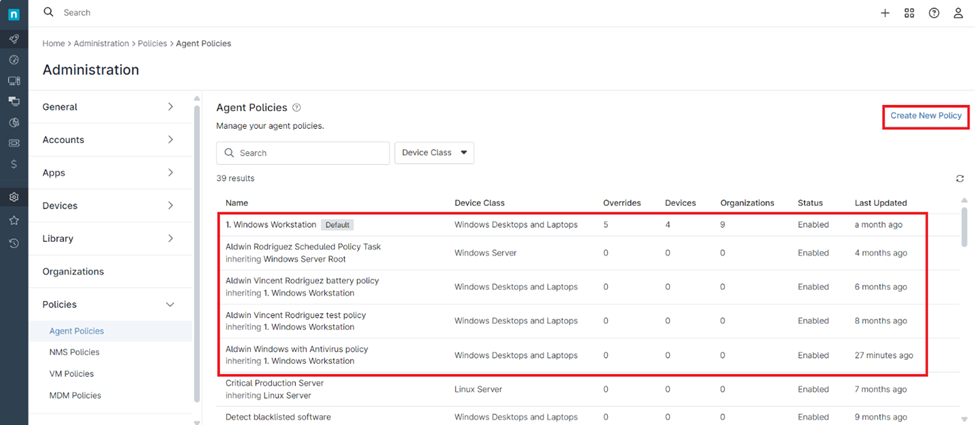Sort by Organizations column header

747,203
